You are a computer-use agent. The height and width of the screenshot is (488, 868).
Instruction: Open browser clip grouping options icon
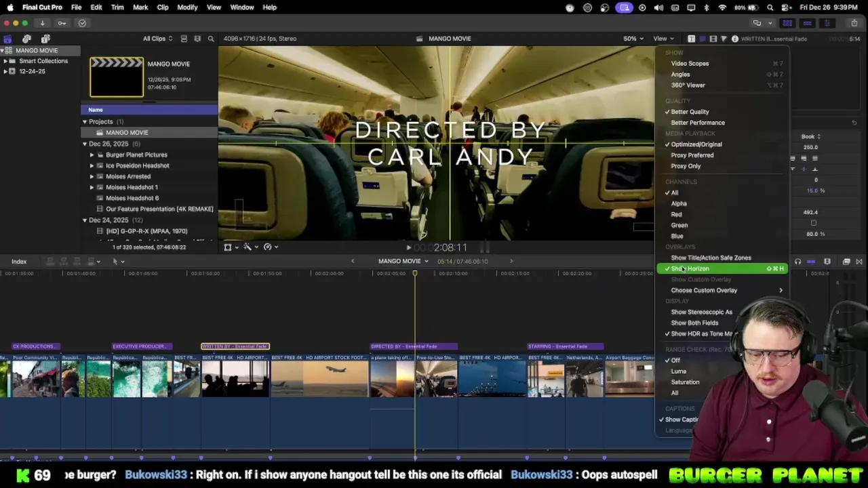[x=197, y=39]
